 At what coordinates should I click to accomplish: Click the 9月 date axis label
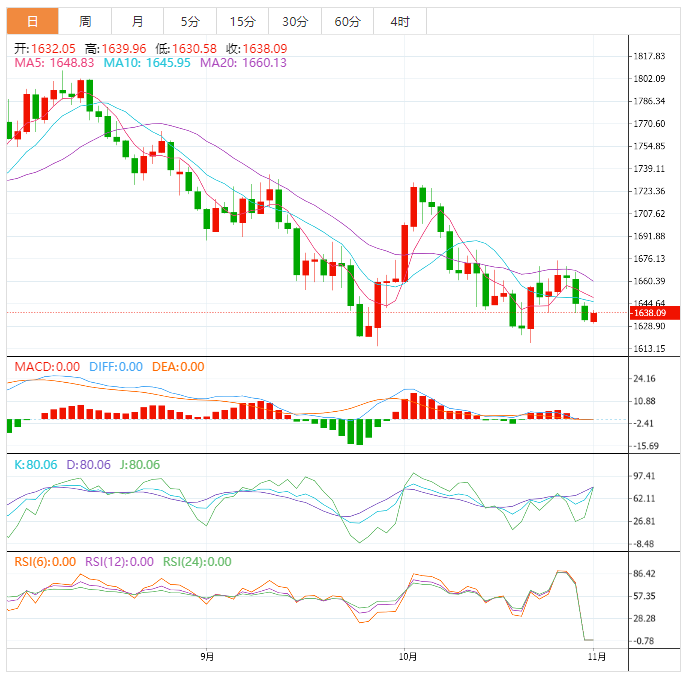pyautogui.click(x=207, y=657)
